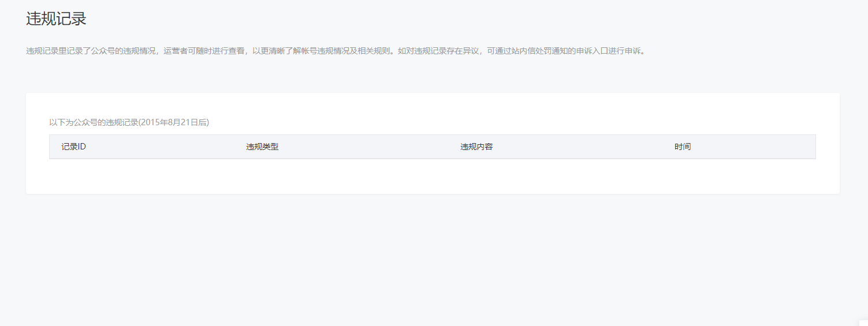Select the 违规类型 column header
This screenshot has width=868, height=326.
click(x=262, y=147)
